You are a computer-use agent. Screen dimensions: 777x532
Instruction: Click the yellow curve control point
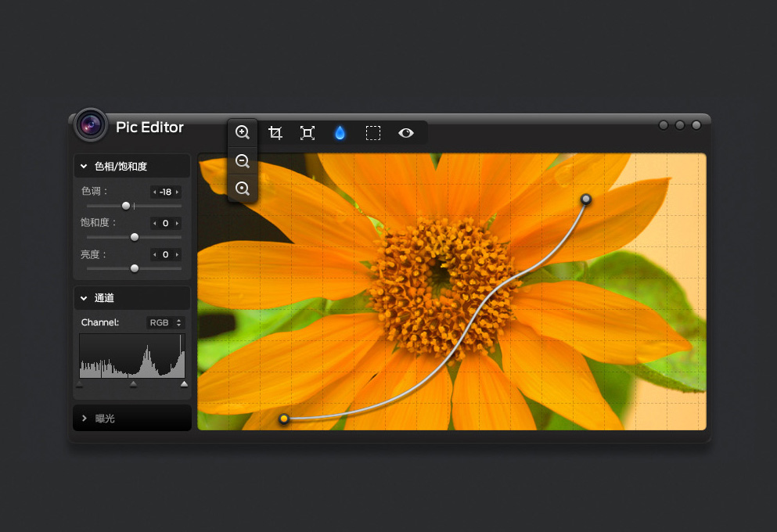coord(284,419)
